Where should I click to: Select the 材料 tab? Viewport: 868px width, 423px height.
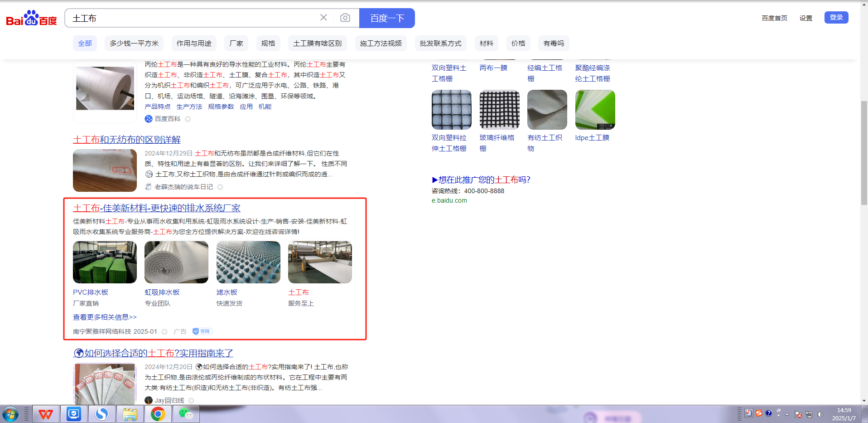click(x=486, y=44)
